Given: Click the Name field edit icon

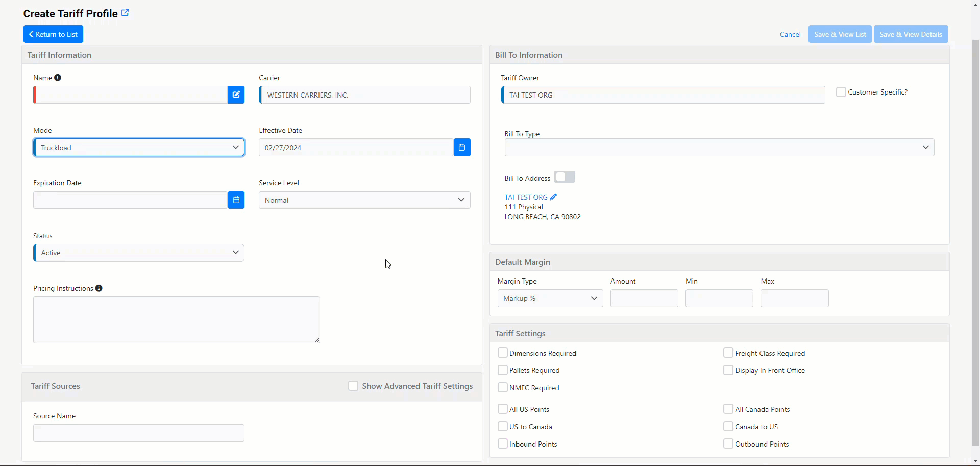Looking at the screenshot, I should pyautogui.click(x=236, y=95).
